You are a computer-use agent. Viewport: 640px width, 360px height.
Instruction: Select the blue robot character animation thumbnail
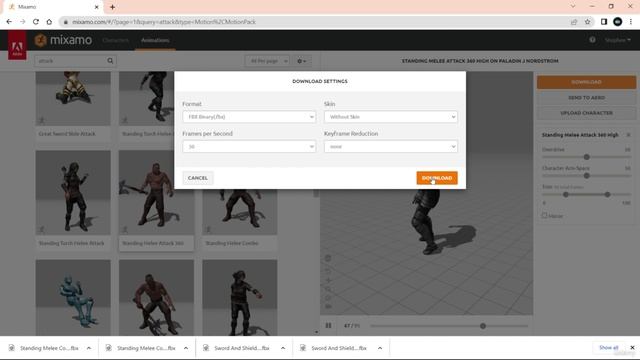[73, 297]
